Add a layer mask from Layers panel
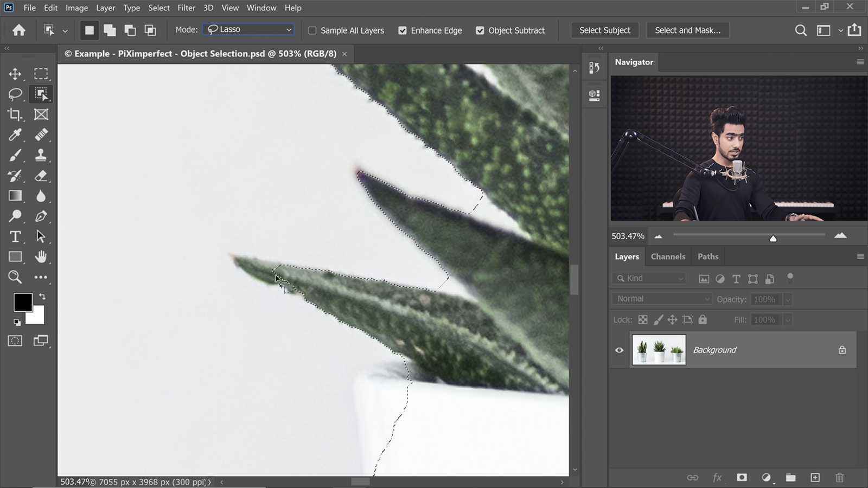The width and height of the screenshot is (868, 488). [742, 478]
